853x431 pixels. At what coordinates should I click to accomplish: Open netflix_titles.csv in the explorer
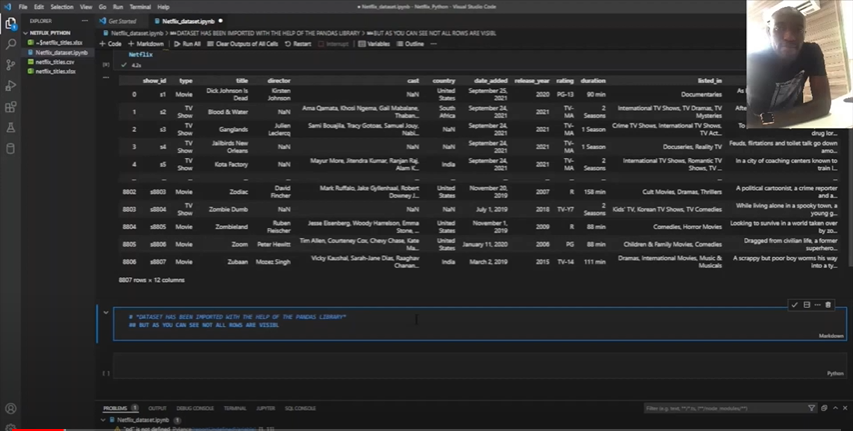pyautogui.click(x=56, y=62)
